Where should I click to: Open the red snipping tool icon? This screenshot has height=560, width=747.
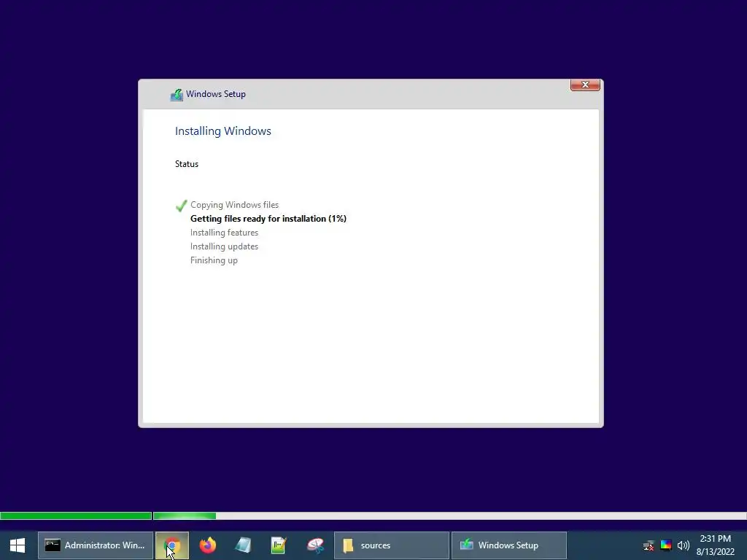click(315, 545)
